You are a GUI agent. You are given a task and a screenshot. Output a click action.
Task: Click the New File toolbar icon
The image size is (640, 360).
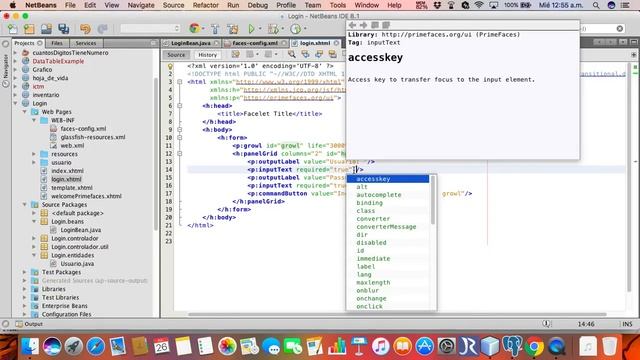(13, 29)
